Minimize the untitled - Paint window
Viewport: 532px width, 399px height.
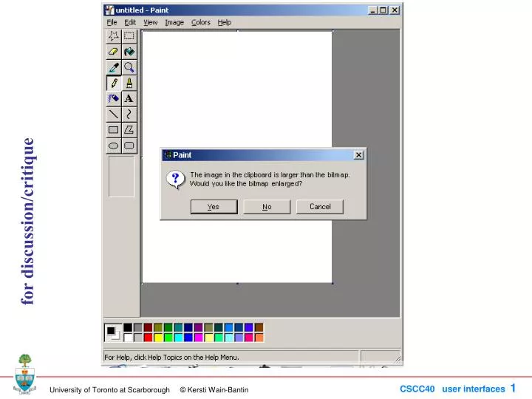372,10
